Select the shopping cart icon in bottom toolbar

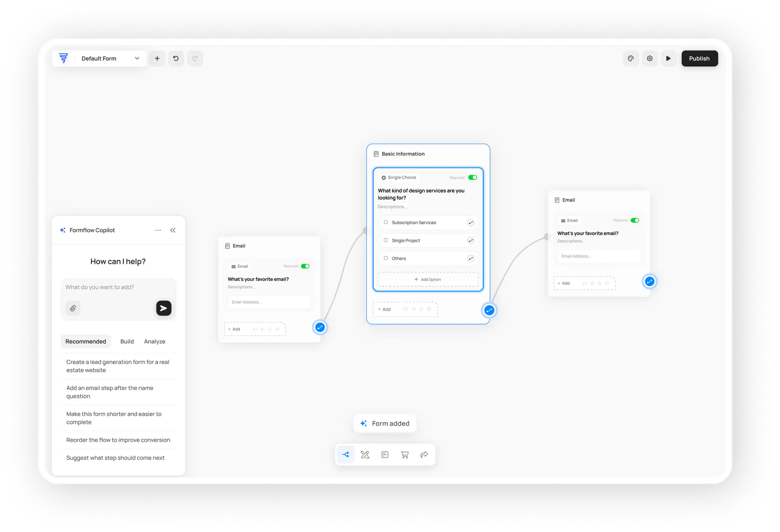[x=404, y=455]
